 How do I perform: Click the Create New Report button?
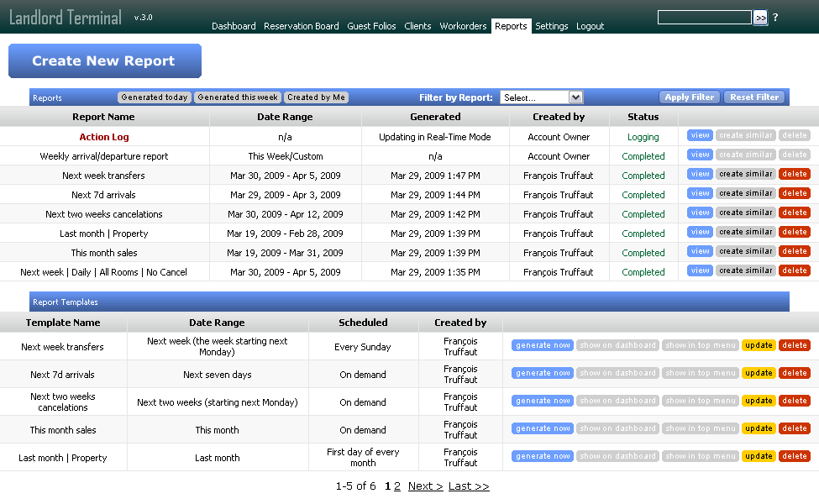click(x=104, y=60)
